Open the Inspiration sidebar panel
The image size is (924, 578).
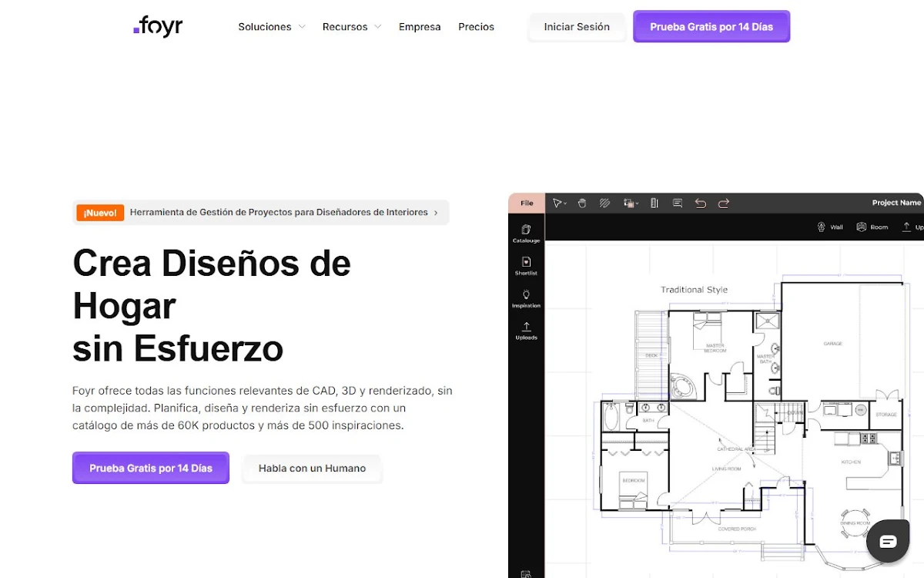tap(527, 298)
